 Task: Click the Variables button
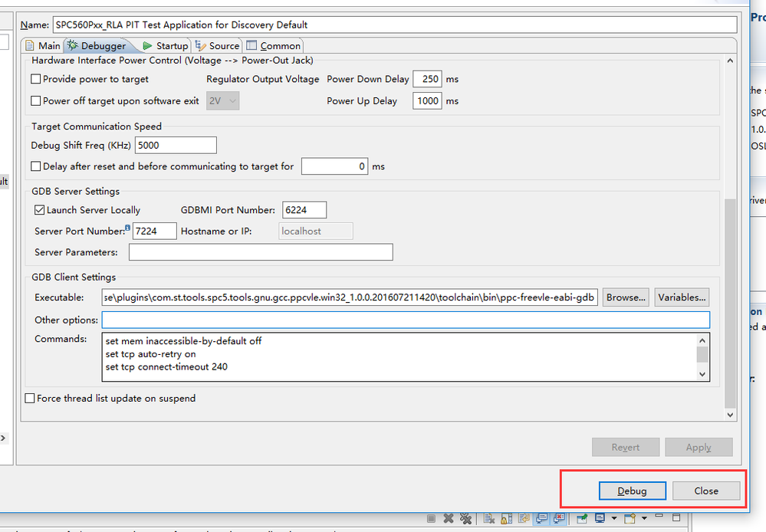[682, 297]
